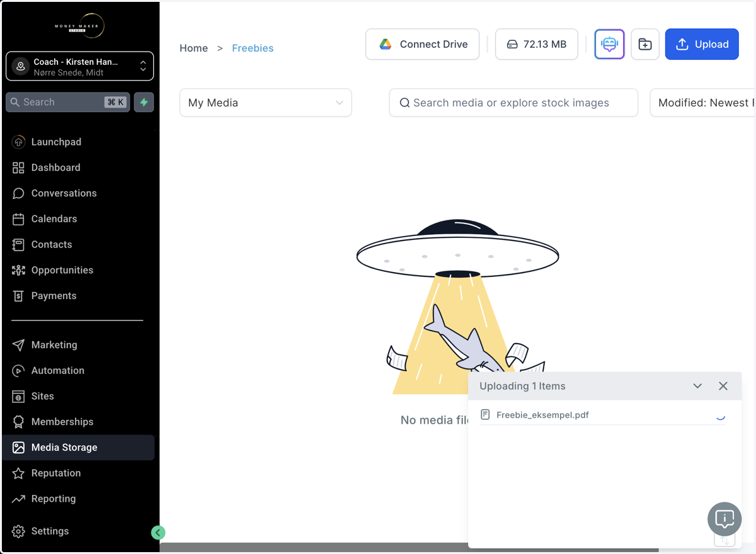756x554 pixels.
Task: Click the Money Maker Studio logo
Action: 79,26
